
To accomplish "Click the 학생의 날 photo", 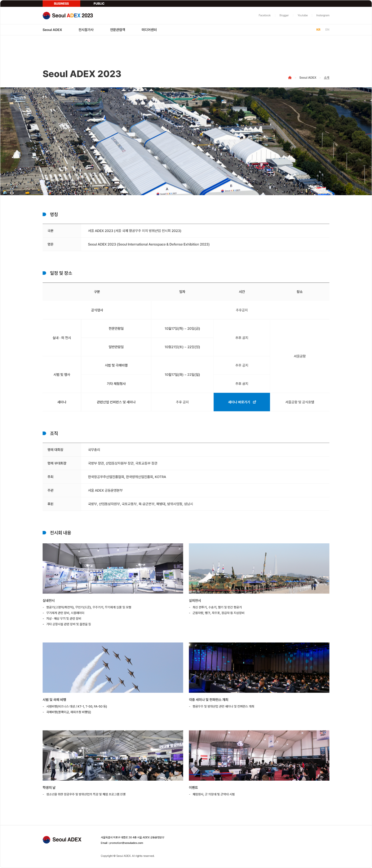I will point(113,756).
